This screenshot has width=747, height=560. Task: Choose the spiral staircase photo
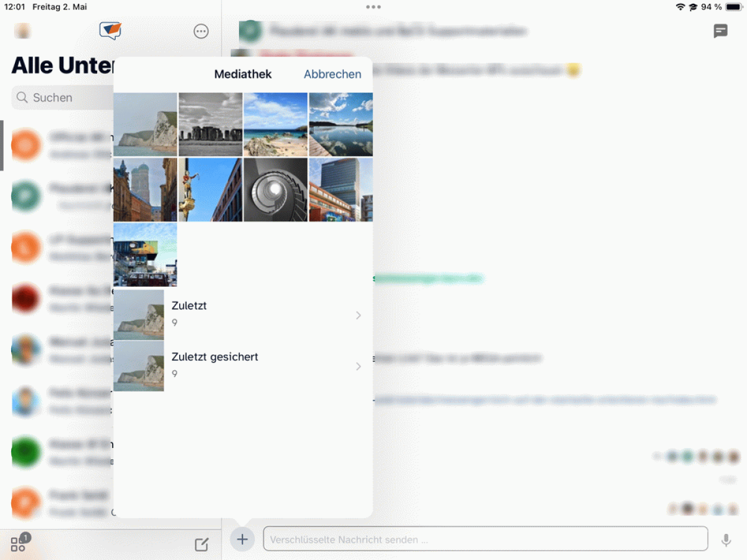(x=276, y=190)
